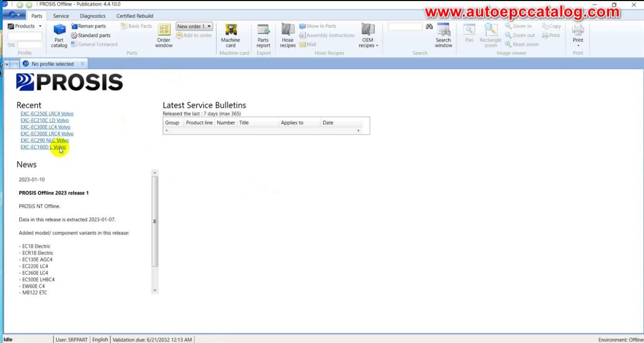Click the Environment: Offline status entry

tap(620, 340)
